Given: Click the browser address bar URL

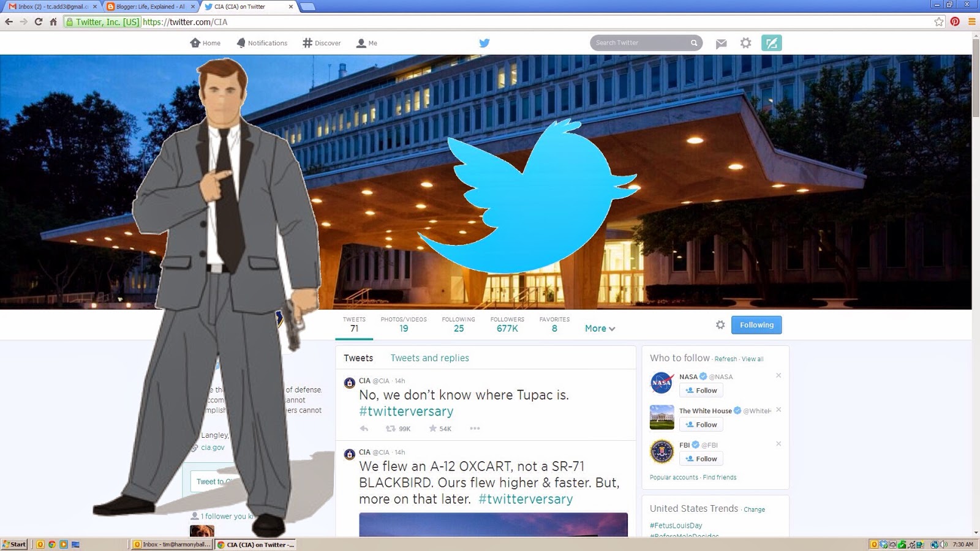Looking at the screenshot, I should click(x=185, y=22).
